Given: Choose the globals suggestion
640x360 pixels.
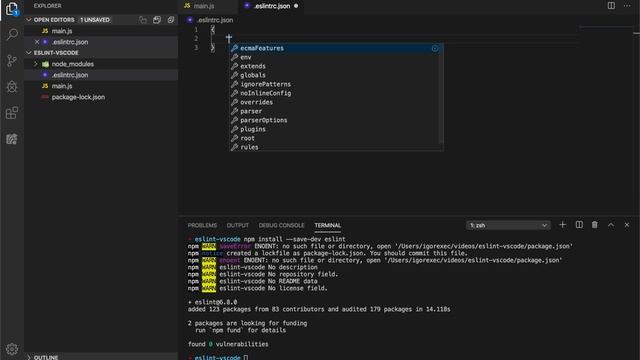Looking at the screenshot, I should (x=336, y=75).
